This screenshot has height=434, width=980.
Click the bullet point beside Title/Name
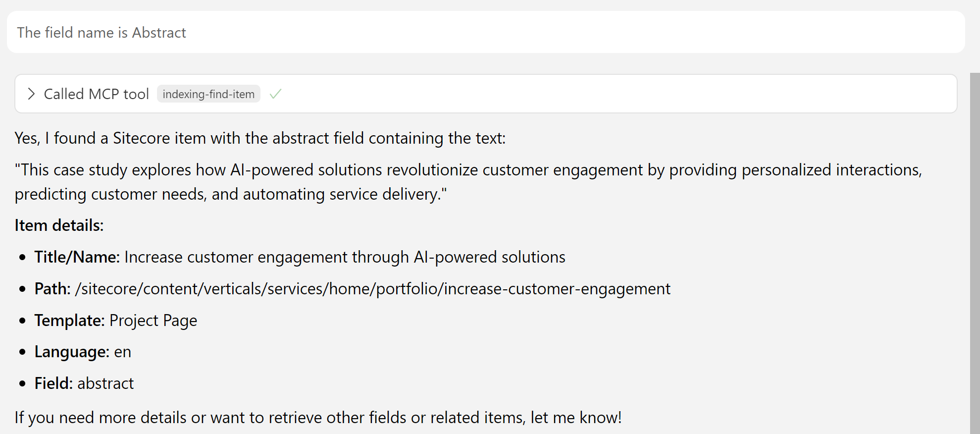[22, 257]
